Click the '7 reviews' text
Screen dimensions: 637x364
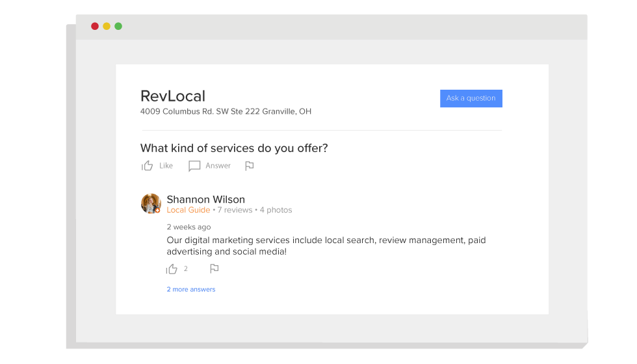[x=235, y=210]
